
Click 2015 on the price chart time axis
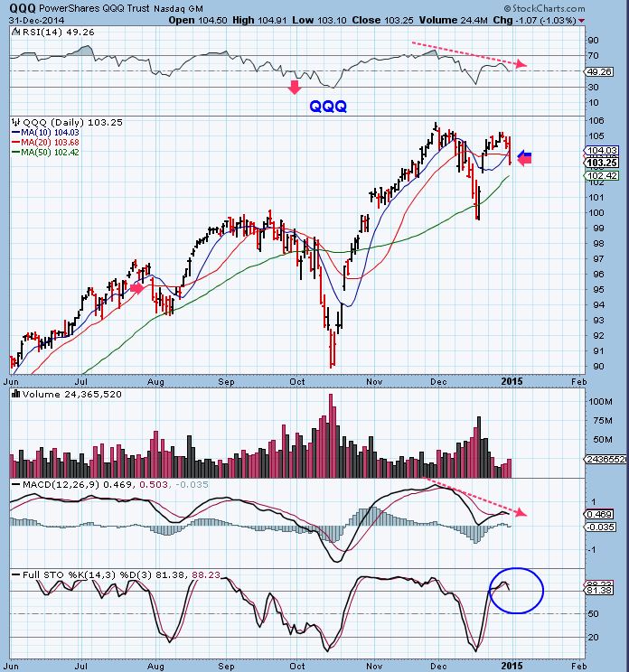(x=512, y=381)
